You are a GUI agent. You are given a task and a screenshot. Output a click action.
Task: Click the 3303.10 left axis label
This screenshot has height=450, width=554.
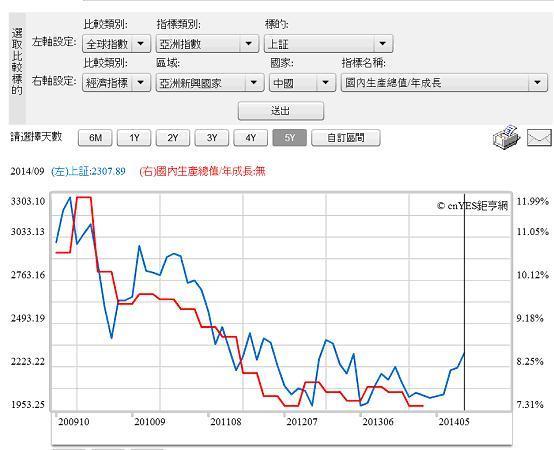coord(28,201)
